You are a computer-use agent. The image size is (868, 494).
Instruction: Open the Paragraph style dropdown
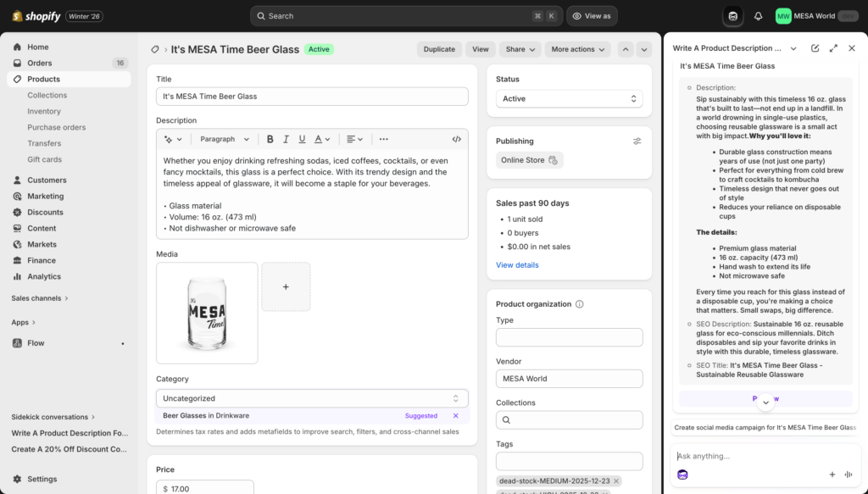[225, 138]
